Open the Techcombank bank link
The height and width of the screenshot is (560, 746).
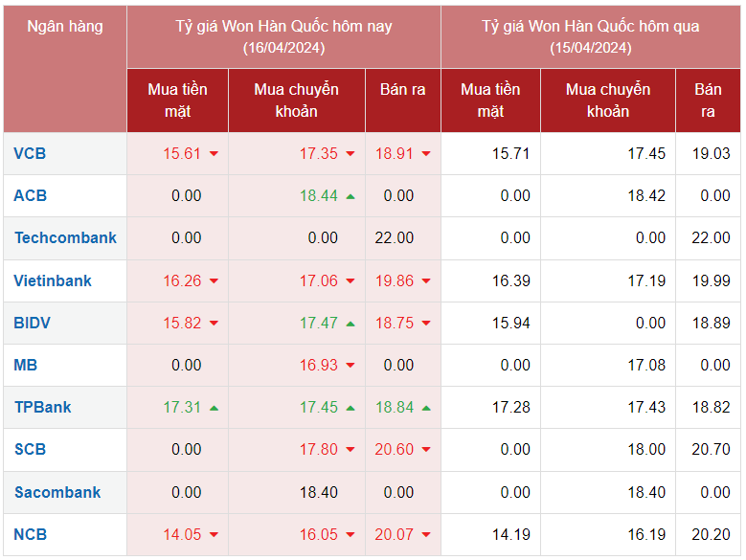point(65,237)
